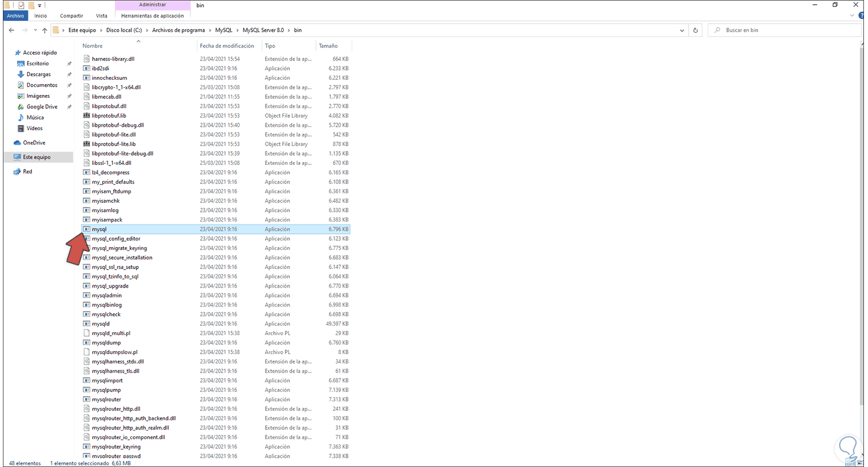Click the Buscar en bin search field
This screenshot has height=467, width=868.
coord(784,30)
